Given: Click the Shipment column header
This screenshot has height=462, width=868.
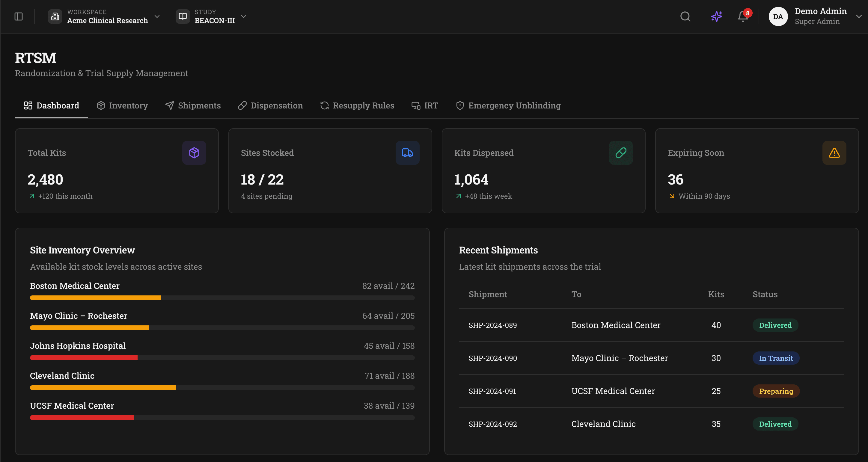Looking at the screenshot, I should 488,294.
